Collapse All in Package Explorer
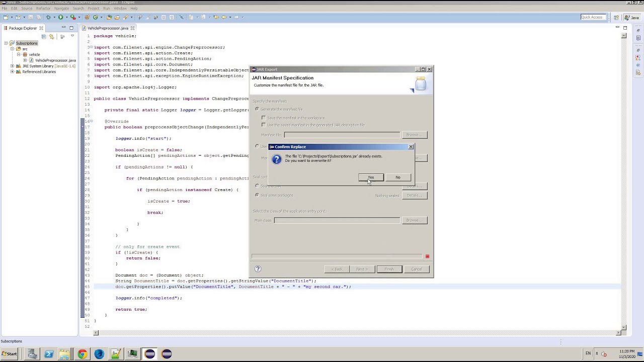Image resolution: width=644 pixels, height=362 pixels. pyautogui.click(x=44, y=37)
